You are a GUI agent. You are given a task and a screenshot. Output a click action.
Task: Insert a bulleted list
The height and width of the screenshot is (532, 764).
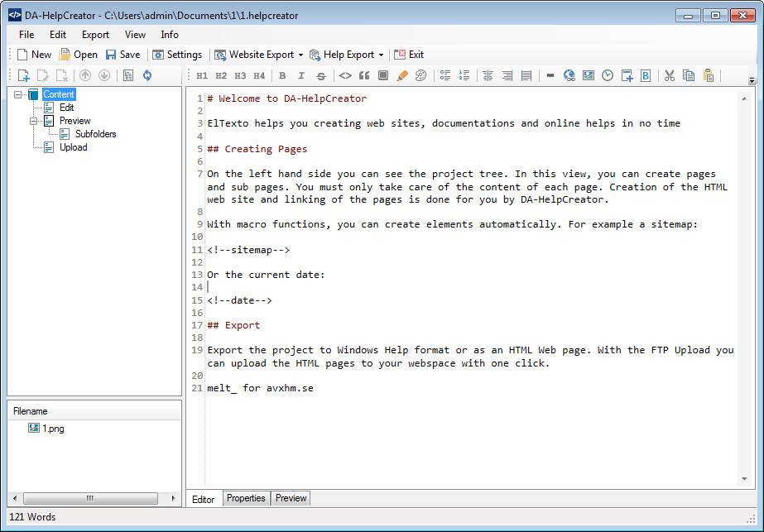click(x=444, y=75)
